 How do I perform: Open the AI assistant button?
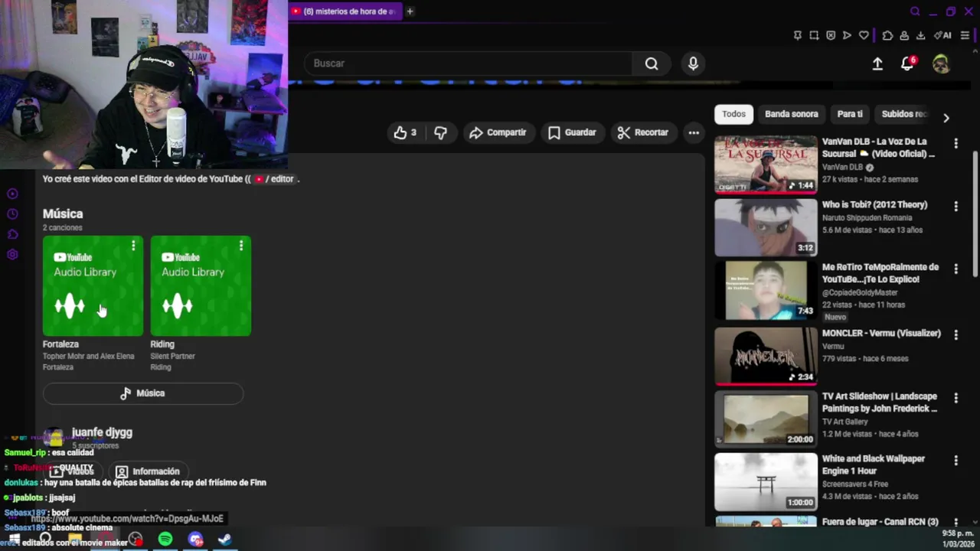[x=942, y=35]
